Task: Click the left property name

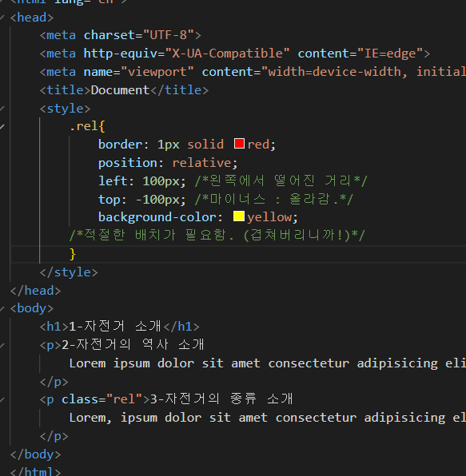Action: coord(113,181)
